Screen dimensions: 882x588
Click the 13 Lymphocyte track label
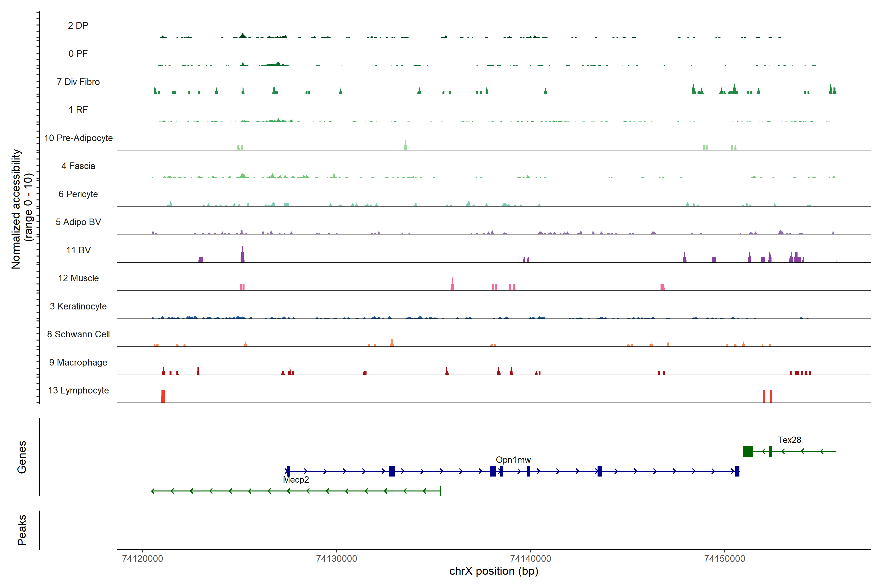78,390
